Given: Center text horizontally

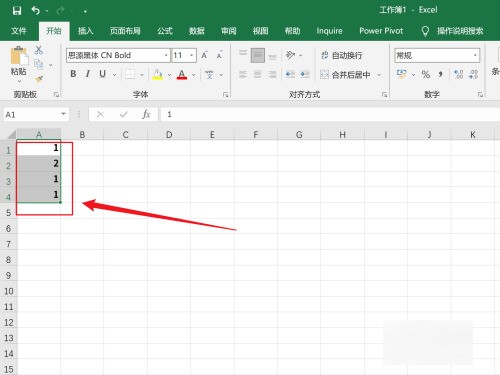Looking at the screenshot, I should [258, 74].
